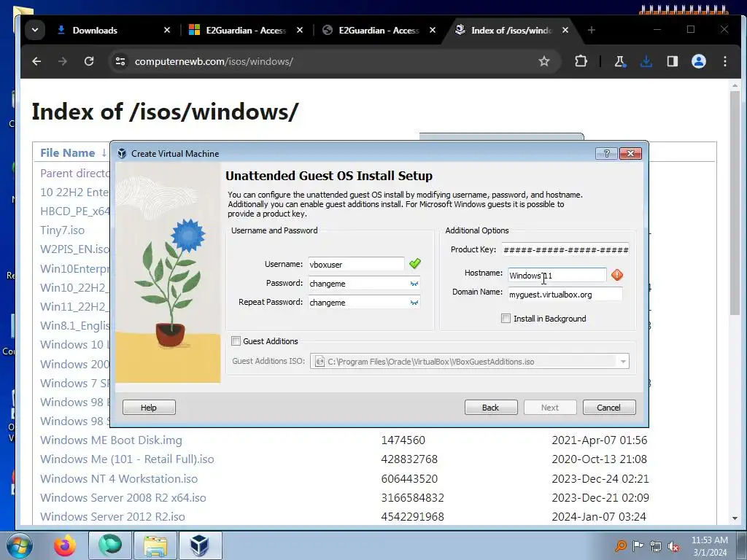Screen dimensions: 747x560
Task: Open the Windows Start orb
Action: point(20,545)
